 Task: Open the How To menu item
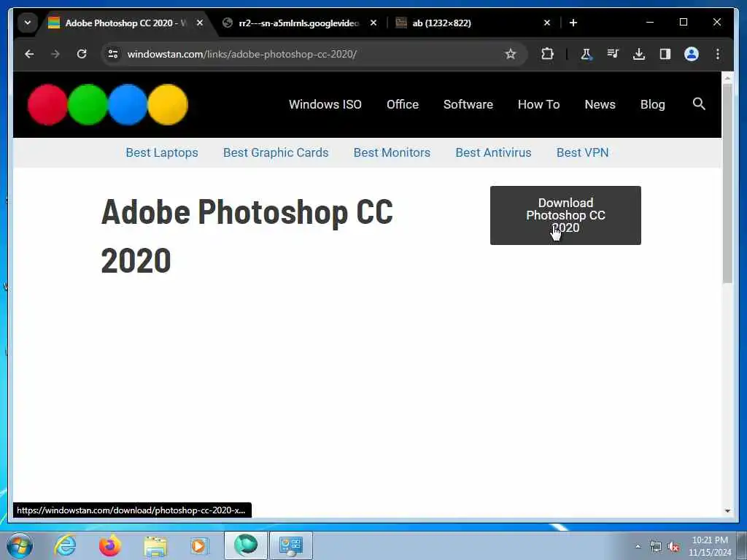pyautogui.click(x=539, y=105)
